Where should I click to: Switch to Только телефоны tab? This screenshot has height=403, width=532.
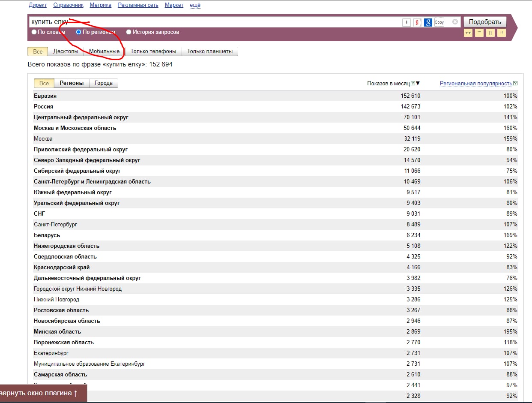tap(153, 51)
